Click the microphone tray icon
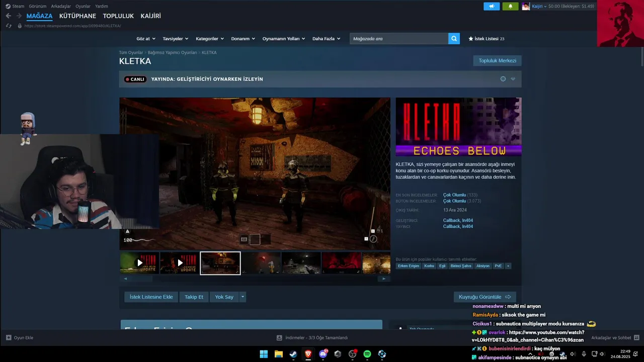The height and width of the screenshot is (362, 644). (x=584, y=354)
